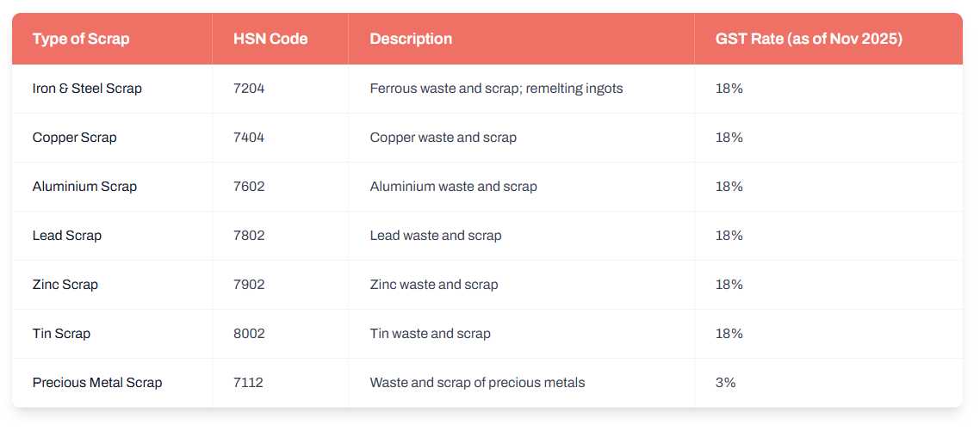980x437 pixels.
Task: Click the Aluminium waste and scrap description
Action: tap(453, 187)
